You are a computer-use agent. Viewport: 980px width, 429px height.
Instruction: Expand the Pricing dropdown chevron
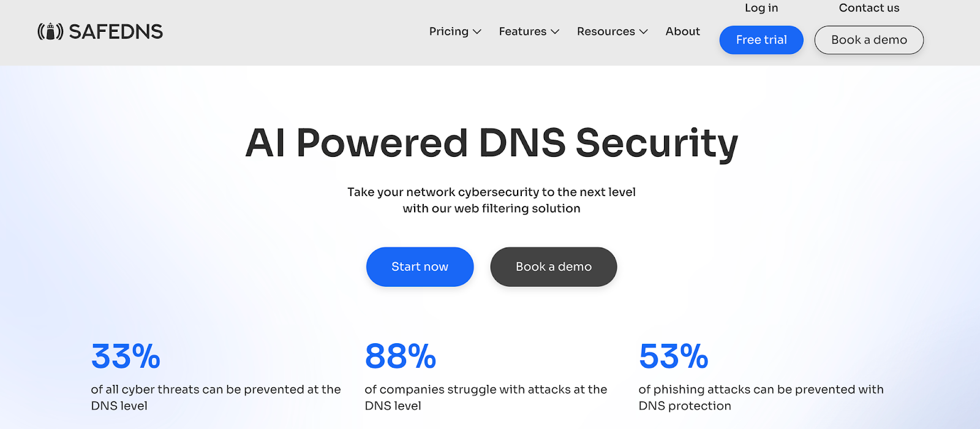[477, 32]
